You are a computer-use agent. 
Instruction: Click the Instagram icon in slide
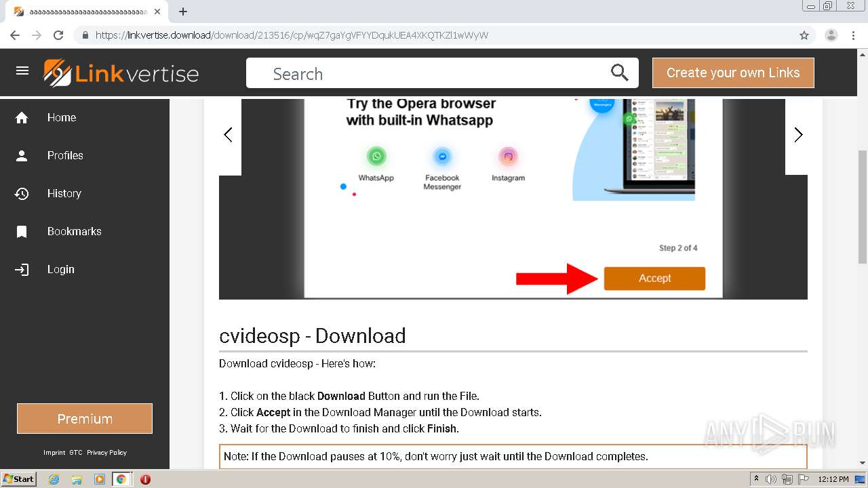click(508, 157)
